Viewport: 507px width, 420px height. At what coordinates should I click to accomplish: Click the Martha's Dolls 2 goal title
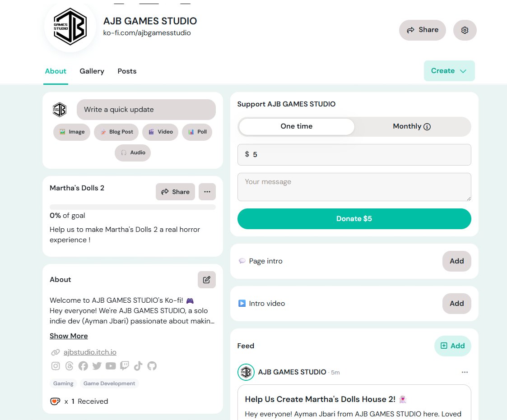tap(77, 188)
